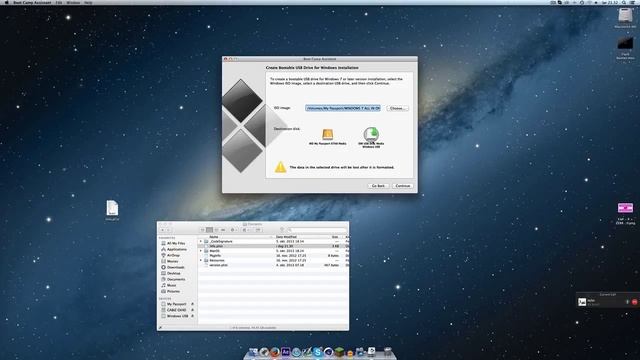
Task: Open Skype from the Dock
Action: (x=317, y=352)
